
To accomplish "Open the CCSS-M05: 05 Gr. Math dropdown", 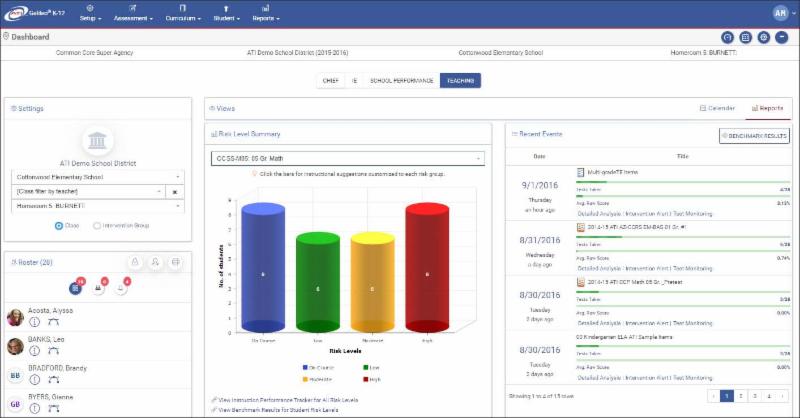I will pyautogui.click(x=347, y=158).
